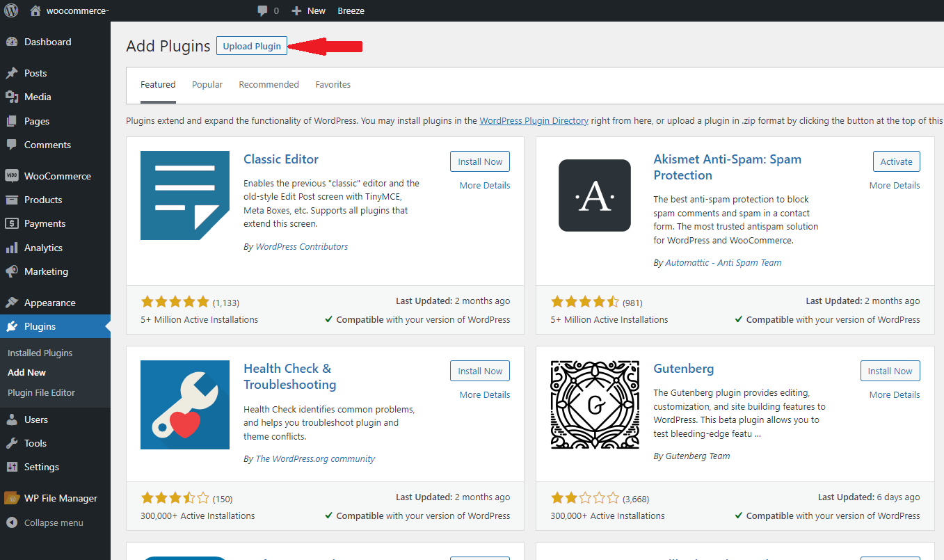
Task: Click the Akismet Anti-Spam plugin logo
Action: point(595,195)
